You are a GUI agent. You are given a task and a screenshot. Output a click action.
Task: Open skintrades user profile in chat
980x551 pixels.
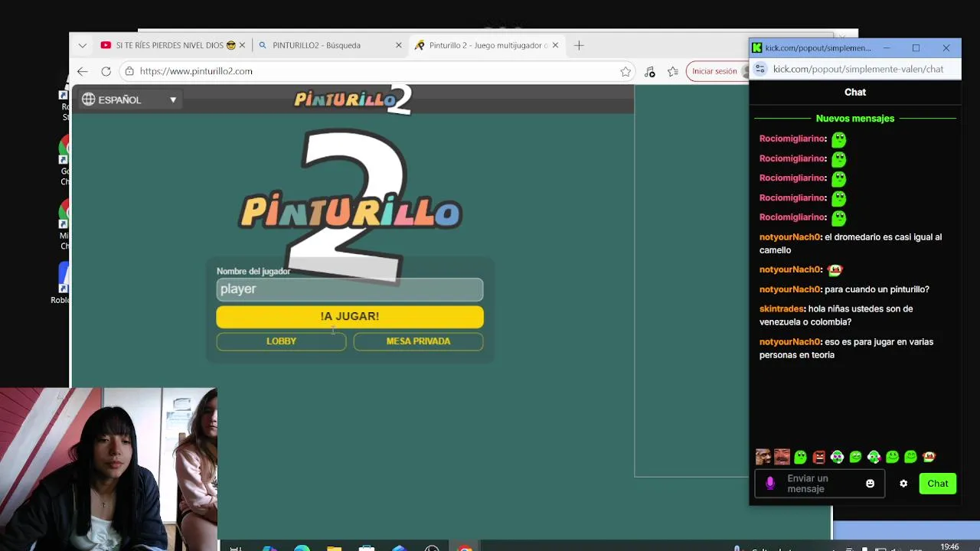pos(782,309)
